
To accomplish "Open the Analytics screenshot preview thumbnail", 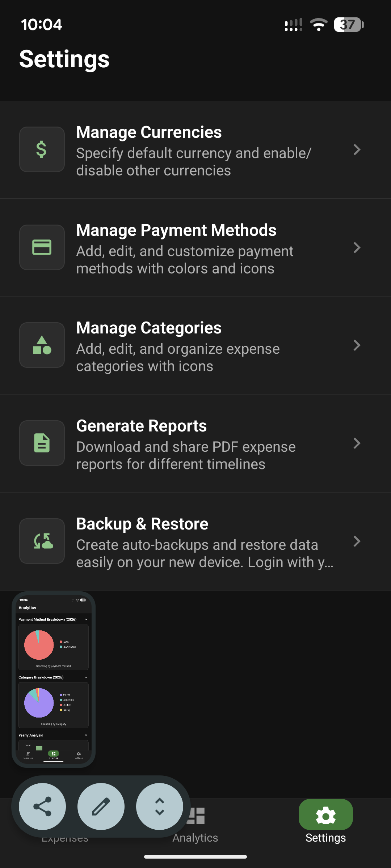I will click(54, 679).
